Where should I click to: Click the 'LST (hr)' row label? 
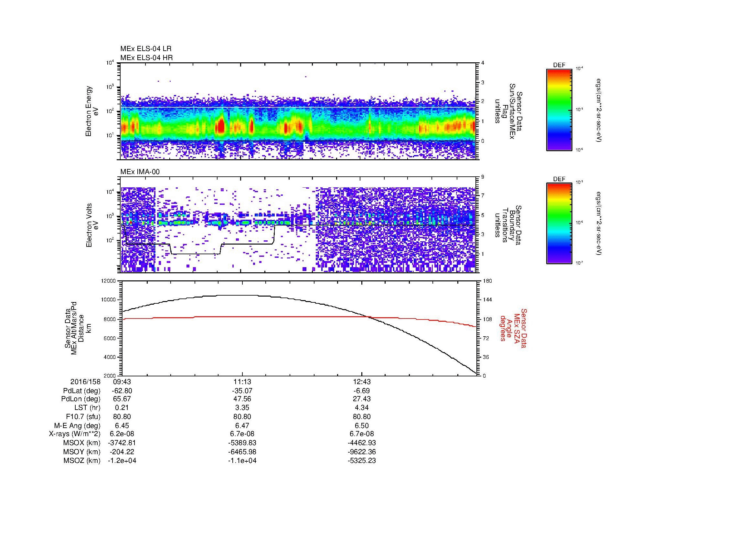coord(88,408)
